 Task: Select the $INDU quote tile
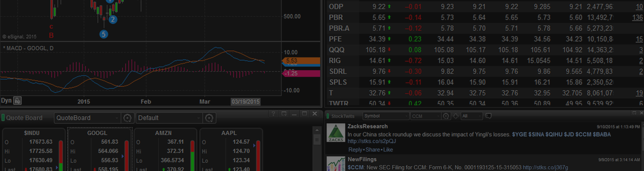[x=33, y=150]
